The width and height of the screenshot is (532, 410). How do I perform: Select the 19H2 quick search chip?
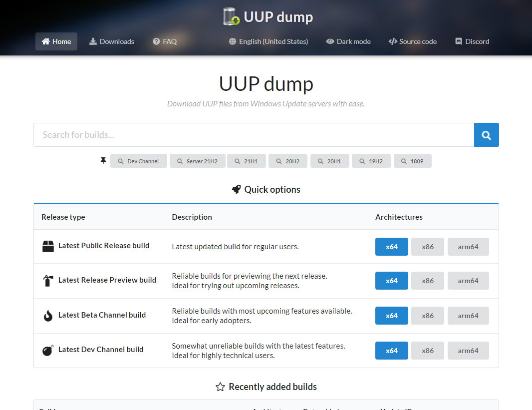pyautogui.click(x=371, y=161)
